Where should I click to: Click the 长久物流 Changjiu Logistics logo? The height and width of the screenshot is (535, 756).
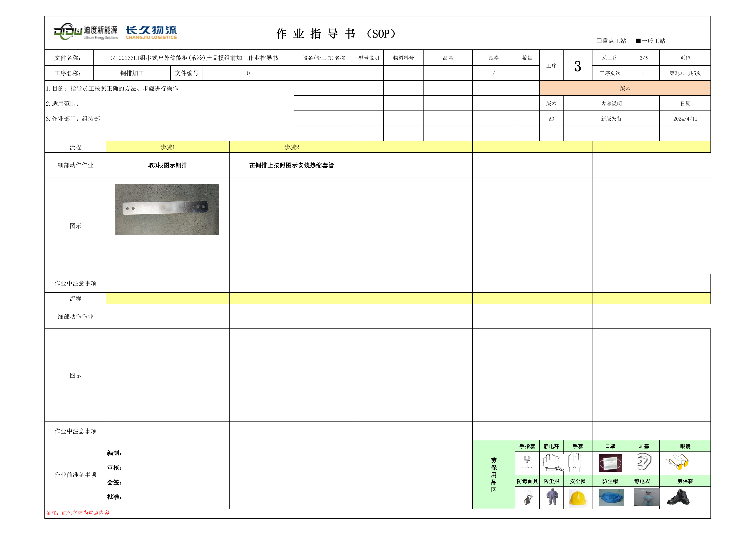tap(151, 32)
